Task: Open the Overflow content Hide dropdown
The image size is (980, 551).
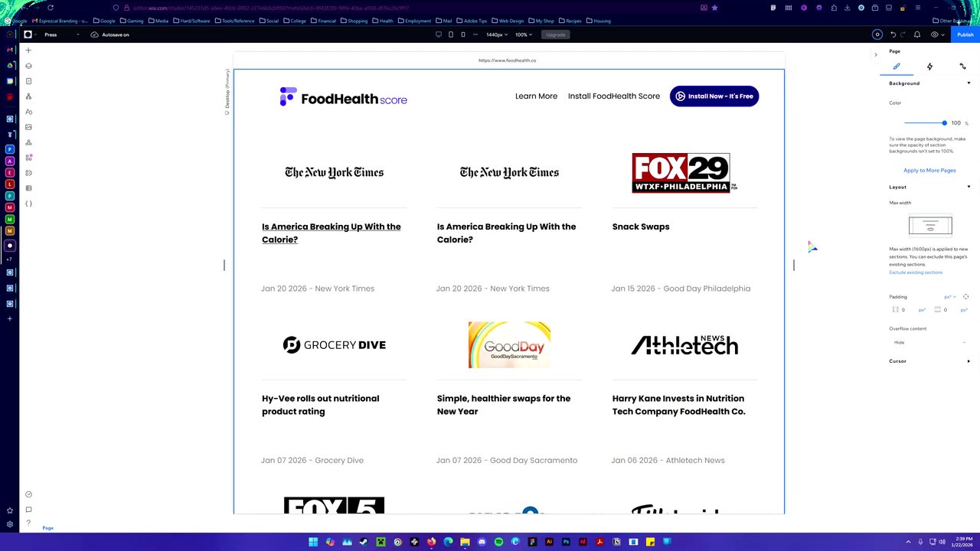Action: click(x=929, y=342)
